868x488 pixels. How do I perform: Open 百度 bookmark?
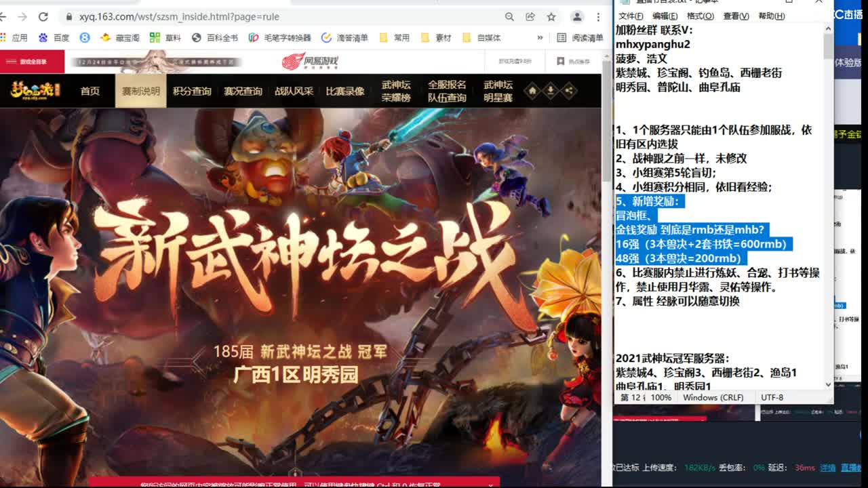point(54,38)
